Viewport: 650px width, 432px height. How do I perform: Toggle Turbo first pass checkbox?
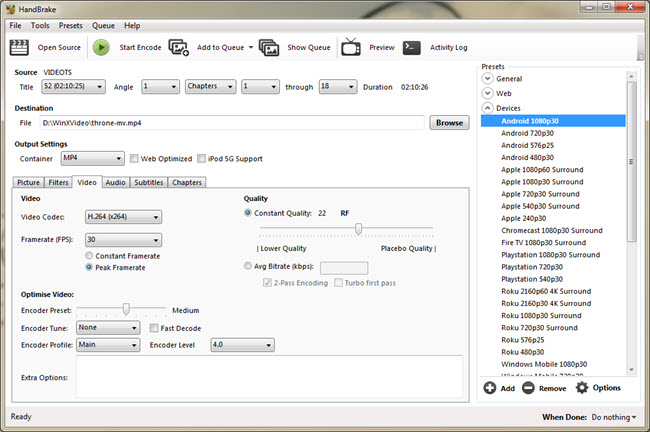tap(338, 283)
